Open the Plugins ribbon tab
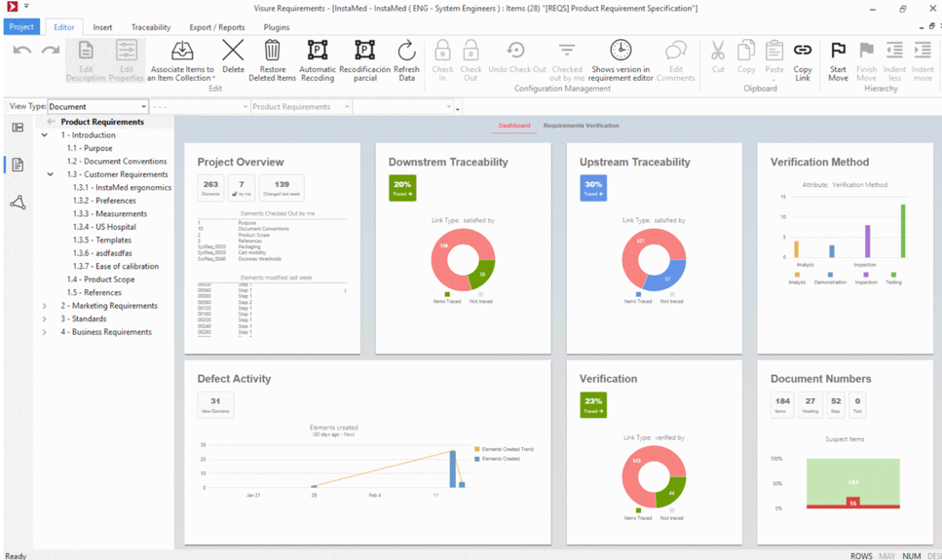The image size is (942, 560). 277,27
